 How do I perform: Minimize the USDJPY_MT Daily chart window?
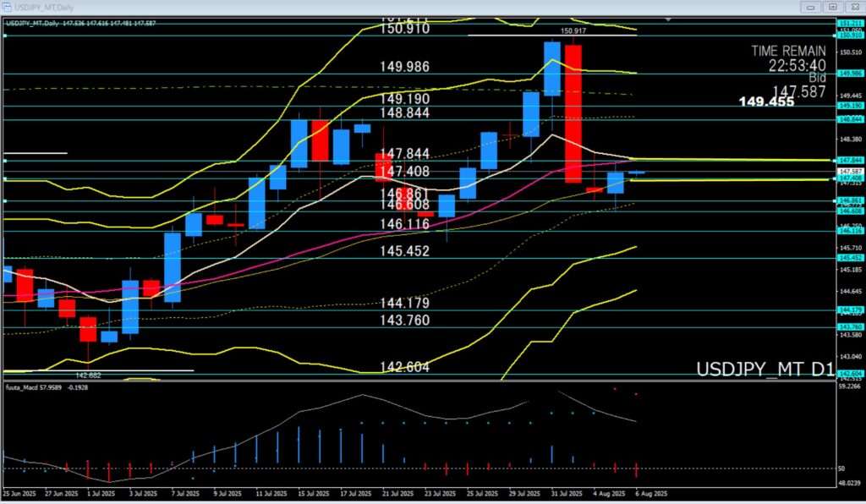pos(811,7)
